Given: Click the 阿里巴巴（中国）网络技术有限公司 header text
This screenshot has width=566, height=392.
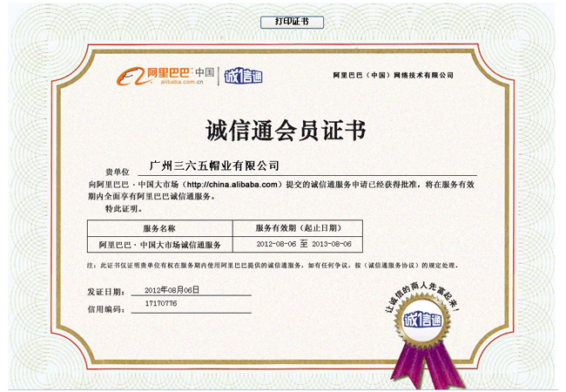Looking at the screenshot, I should tap(393, 75).
